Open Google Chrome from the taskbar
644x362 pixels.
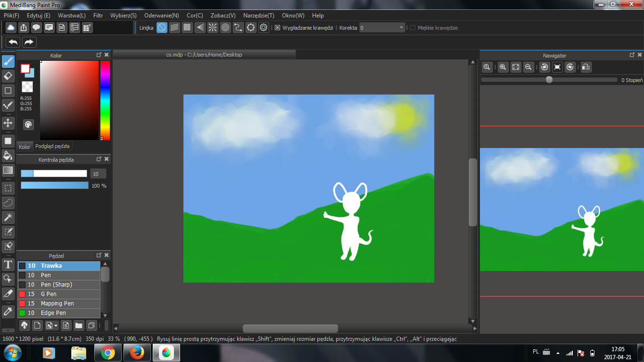[107, 353]
